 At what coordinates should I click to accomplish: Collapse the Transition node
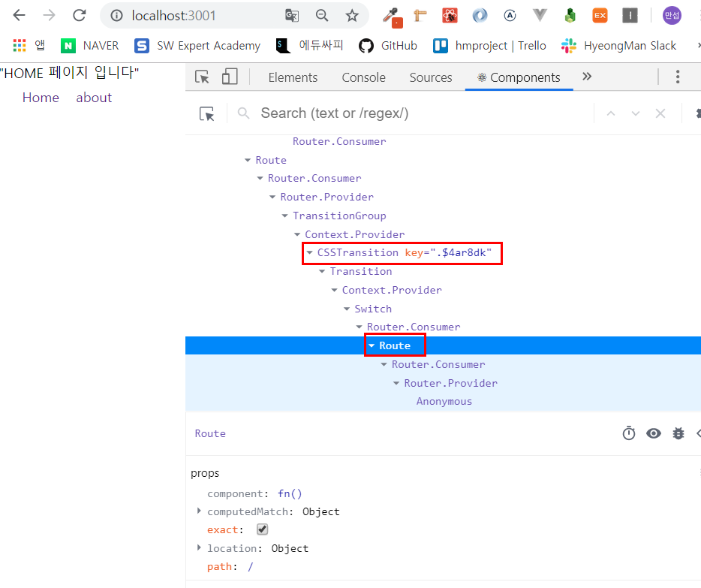pos(322,271)
